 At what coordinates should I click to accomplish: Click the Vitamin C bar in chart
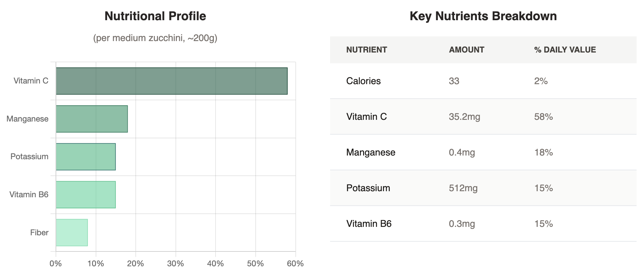[x=171, y=81]
